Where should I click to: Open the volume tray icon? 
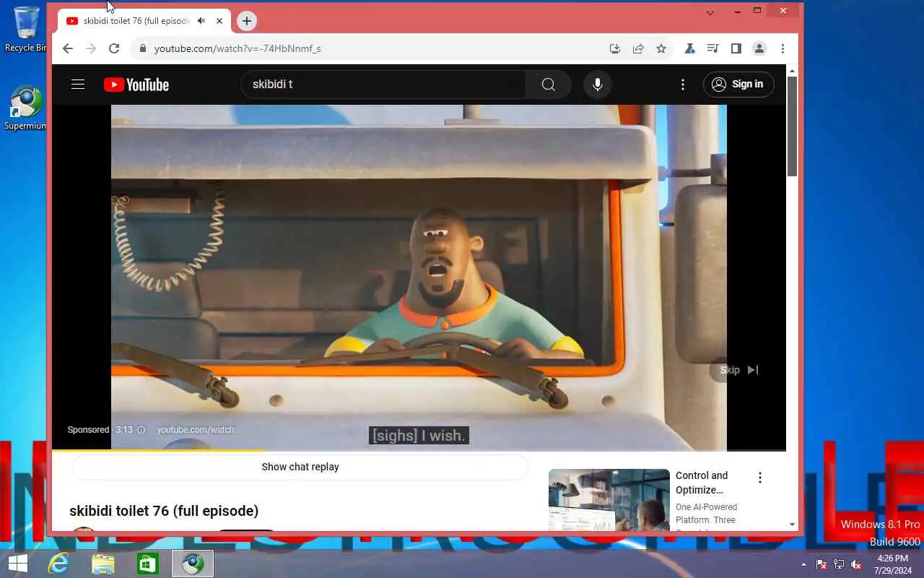856,564
